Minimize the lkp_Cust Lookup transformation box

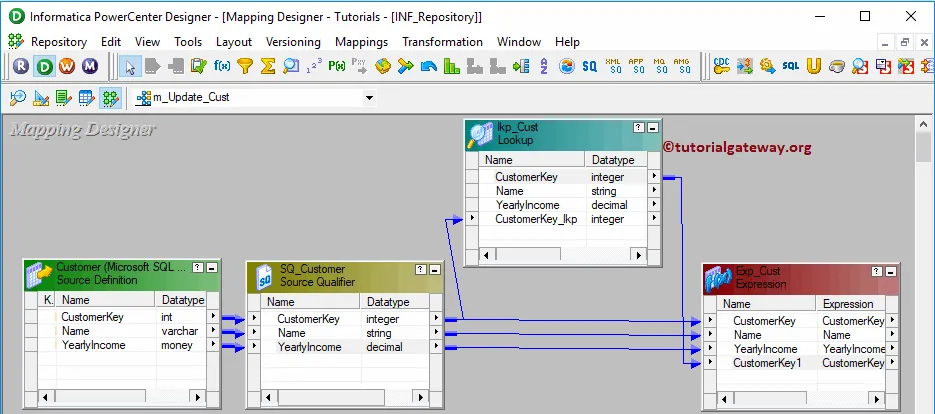[653, 128]
